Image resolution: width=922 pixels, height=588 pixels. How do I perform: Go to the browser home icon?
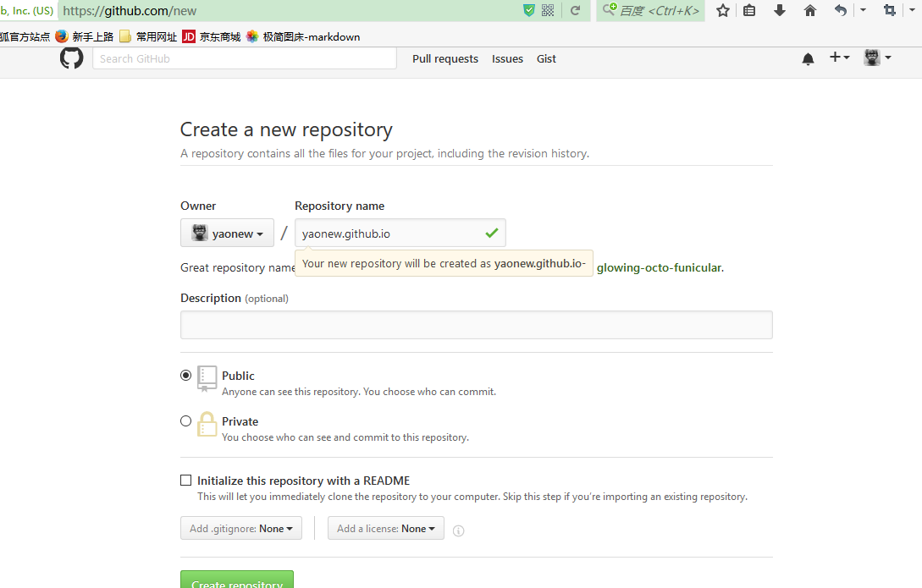[x=810, y=10]
